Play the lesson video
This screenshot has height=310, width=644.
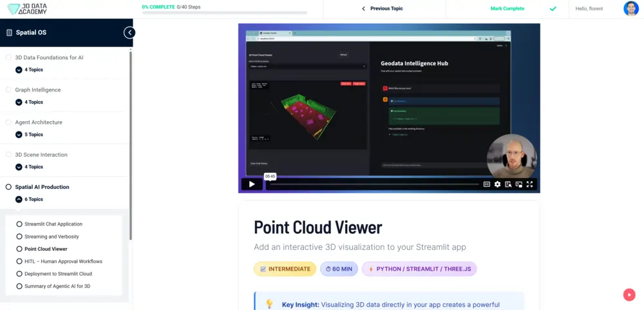252,184
